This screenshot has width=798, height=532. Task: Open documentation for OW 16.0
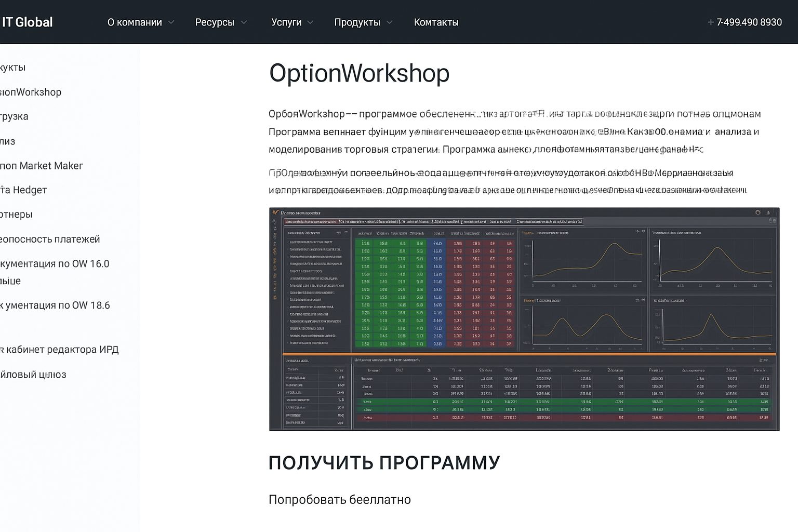click(55, 272)
